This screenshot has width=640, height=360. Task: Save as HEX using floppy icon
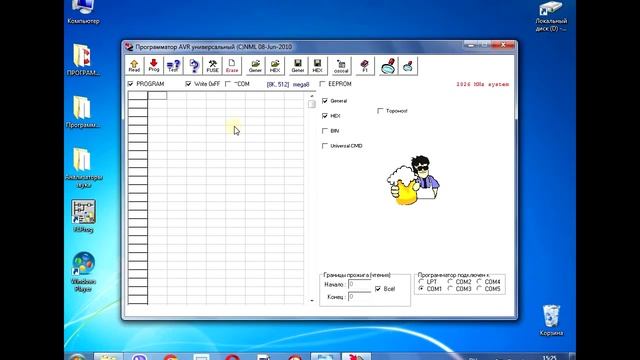(x=318, y=66)
